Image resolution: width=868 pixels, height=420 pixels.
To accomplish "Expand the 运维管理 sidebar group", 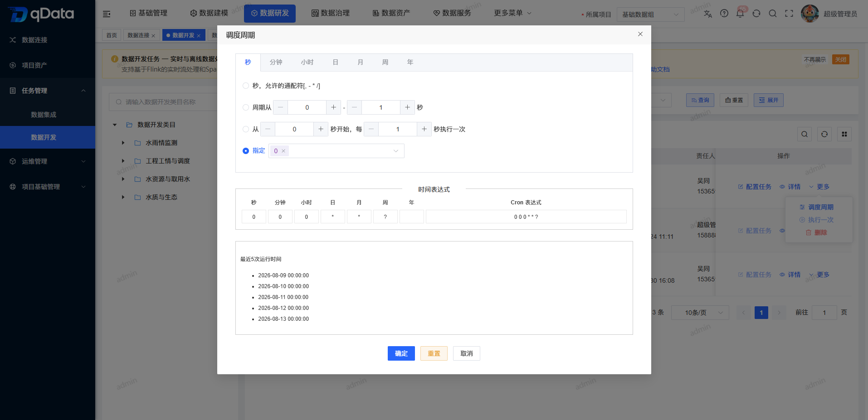I will pyautogui.click(x=48, y=161).
